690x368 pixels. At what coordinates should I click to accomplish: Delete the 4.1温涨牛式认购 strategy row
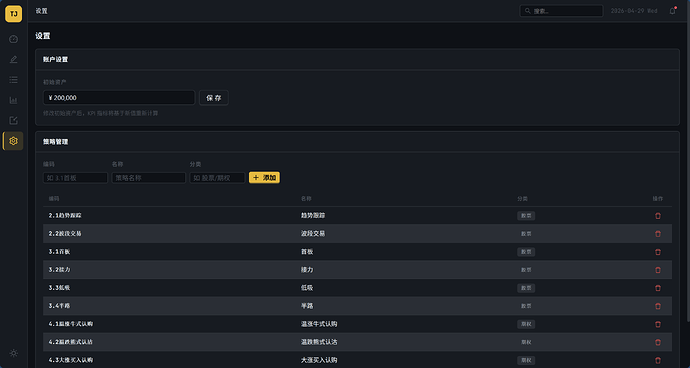point(658,324)
